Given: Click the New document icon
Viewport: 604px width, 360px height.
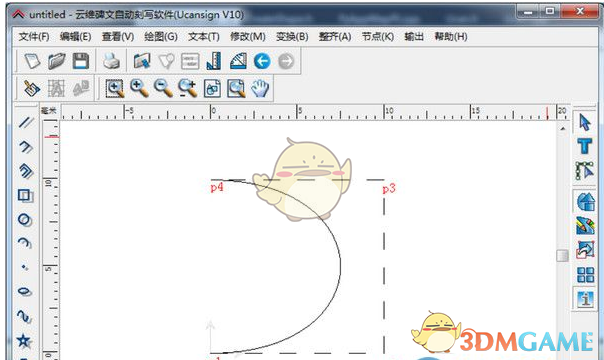Looking at the screenshot, I should coord(32,61).
